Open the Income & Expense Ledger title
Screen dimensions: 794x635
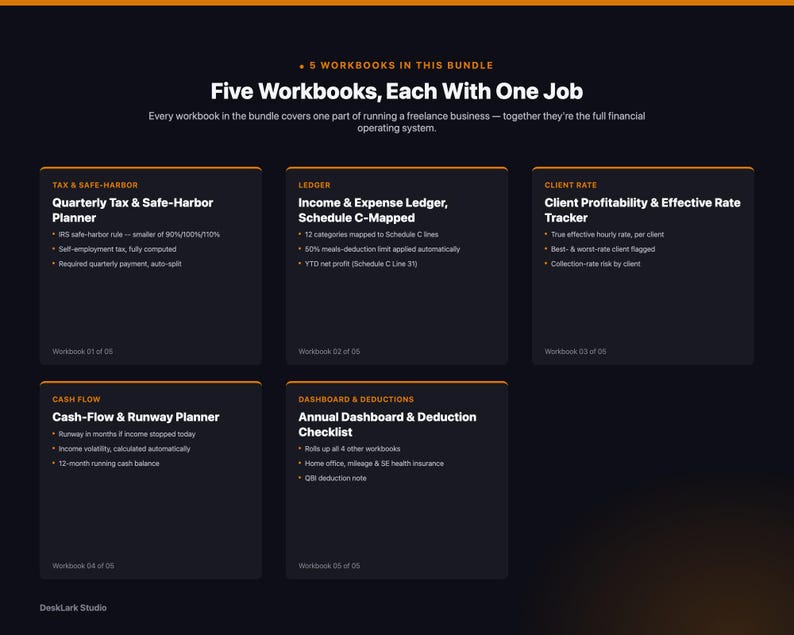(373, 210)
